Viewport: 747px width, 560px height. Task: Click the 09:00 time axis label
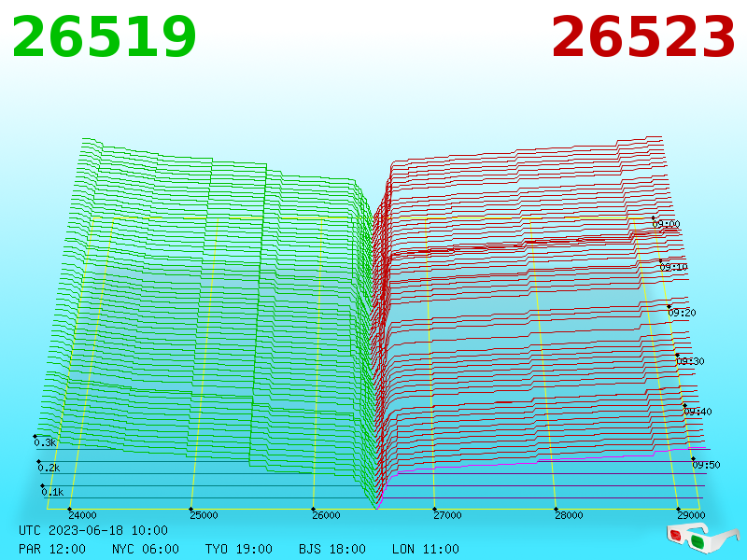pos(666,224)
